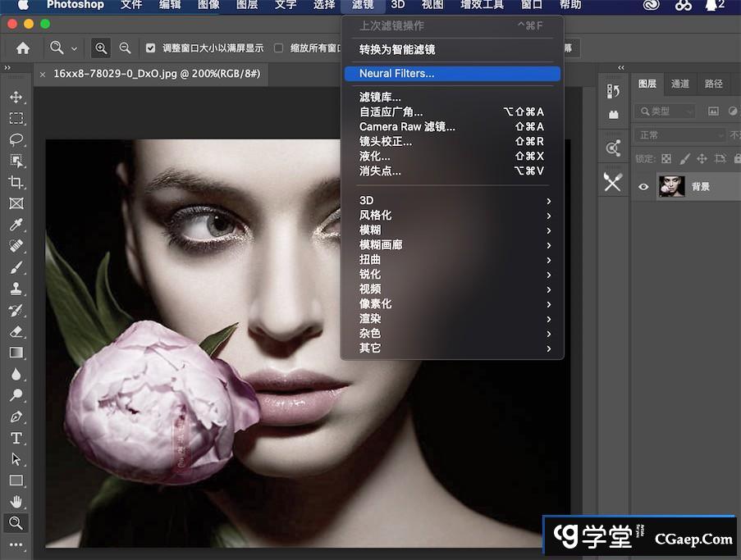
Task: Click the Home button in options bar
Action: click(x=23, y=48)
